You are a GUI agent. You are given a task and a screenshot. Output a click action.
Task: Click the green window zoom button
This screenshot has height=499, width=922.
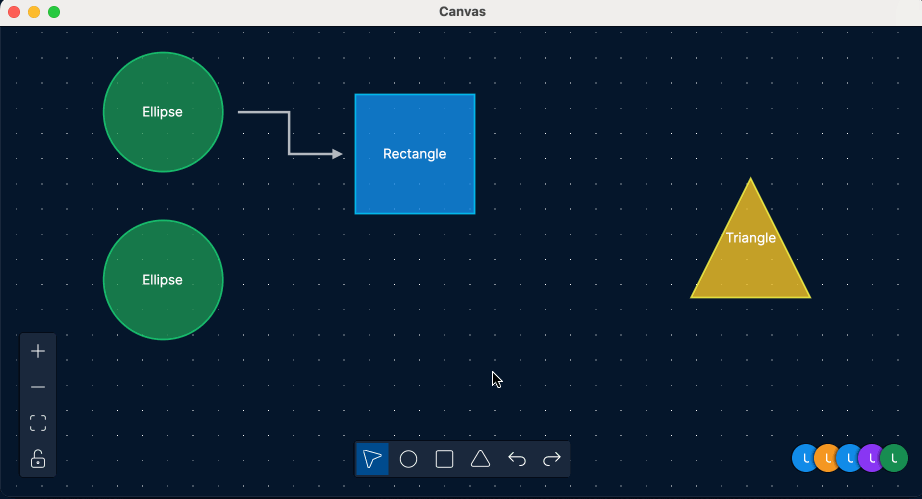click(54, 12)
